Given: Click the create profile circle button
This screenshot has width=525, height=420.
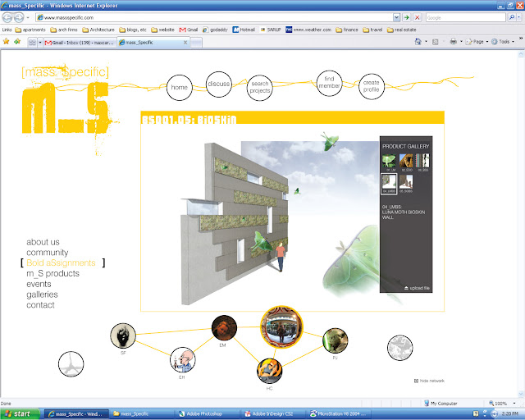Looking at the screenshot, I should (371, 86).
